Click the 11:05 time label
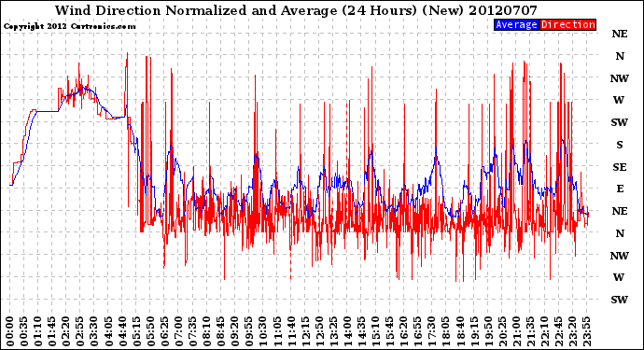 point(277,331)
